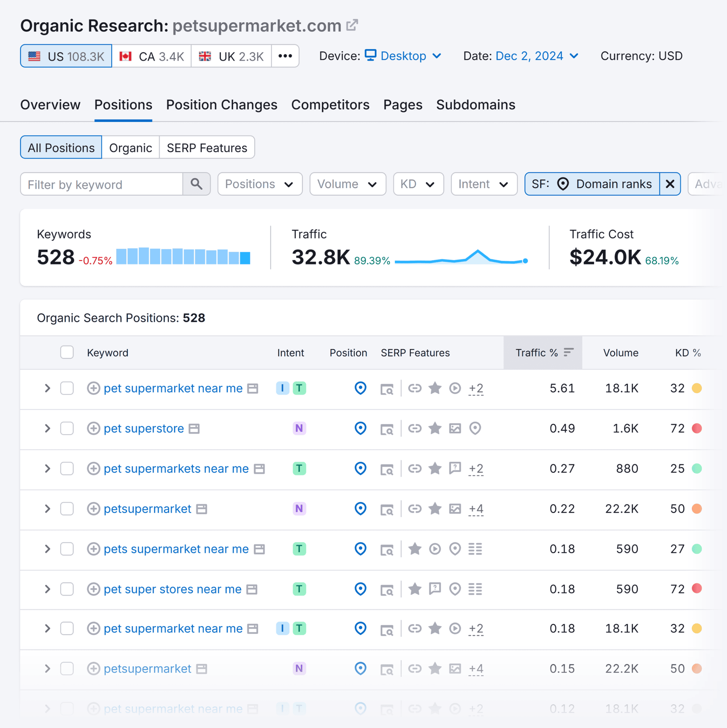The height and width of the screenshot is (728, 727).
Task: Open the three-dots more countries button
Action: click(x=285, y=56)
